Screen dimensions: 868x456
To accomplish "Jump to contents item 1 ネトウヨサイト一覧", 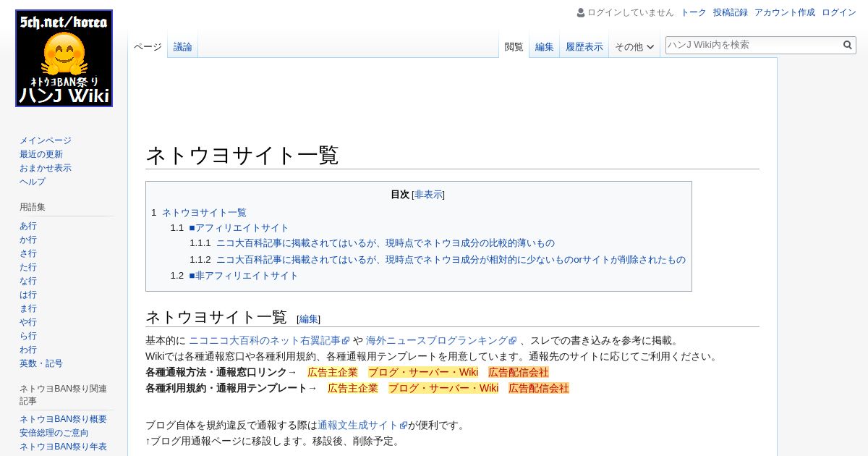I will [x=199, y=212].
